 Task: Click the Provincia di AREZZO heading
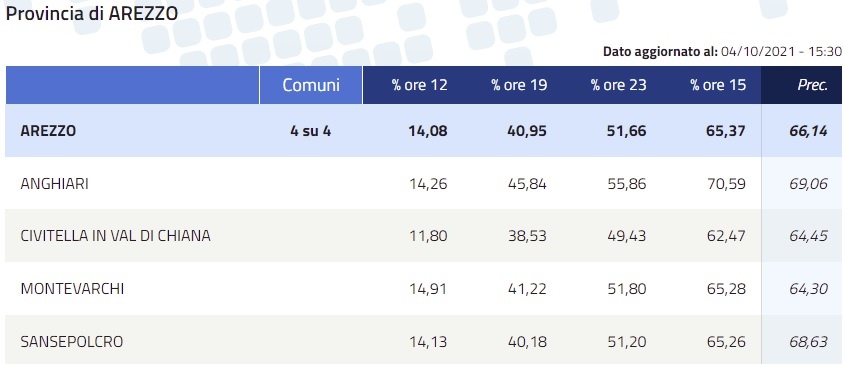tap(92, 14)
